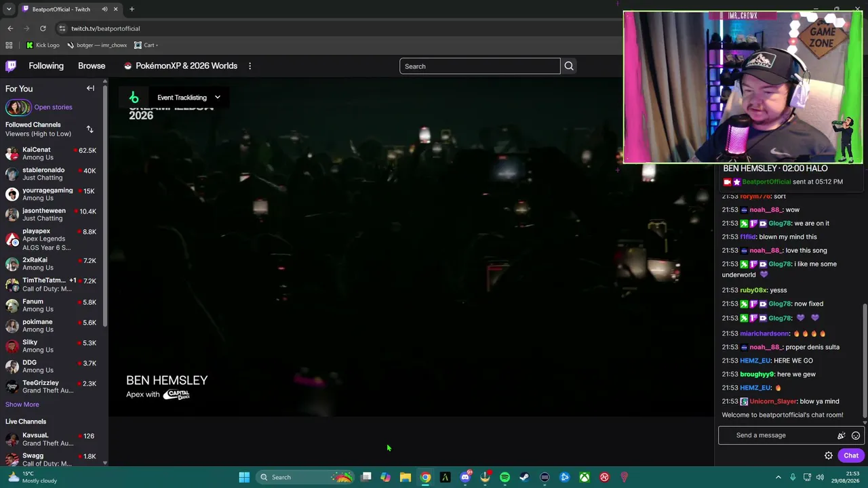This screenshot has height=488, width=868.
Task: Show hidden system tray icons
Action: [x=778, y=477]
